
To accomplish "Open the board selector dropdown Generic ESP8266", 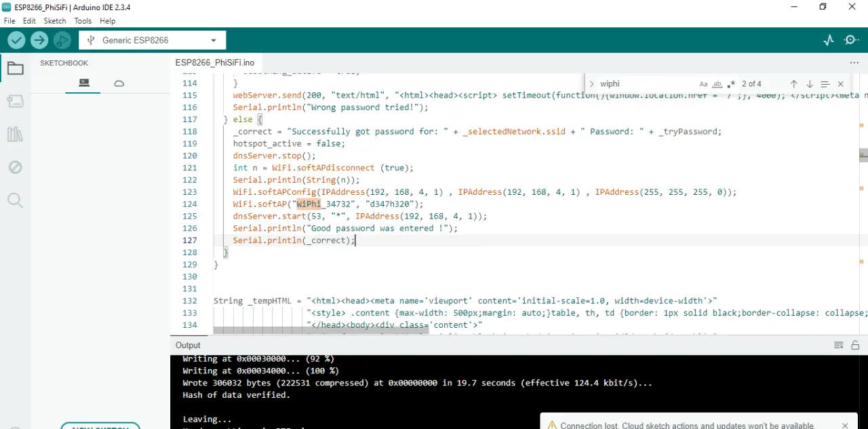I will click(x=152, y=41).
